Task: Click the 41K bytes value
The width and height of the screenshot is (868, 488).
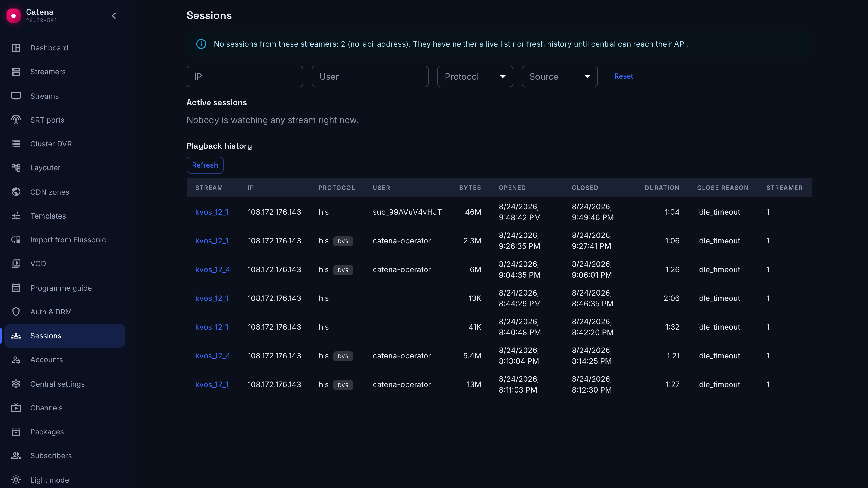Action: tap(475, 327)
